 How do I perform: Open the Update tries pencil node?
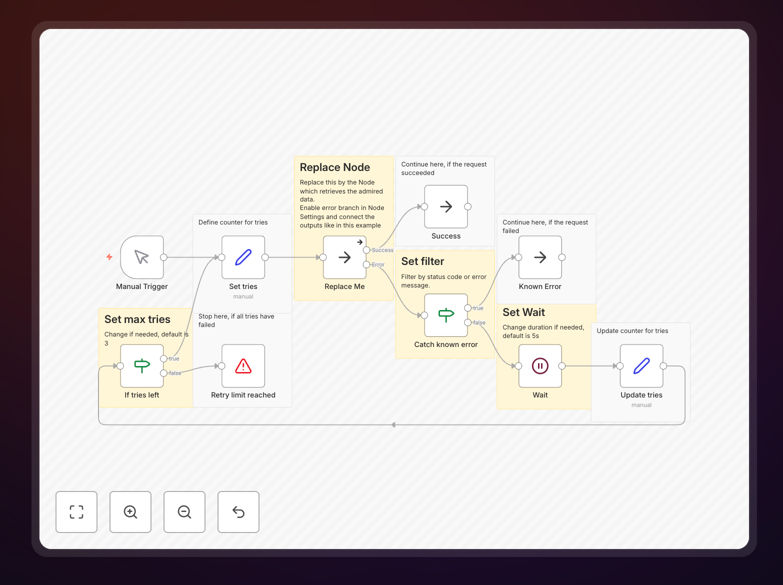641,366
